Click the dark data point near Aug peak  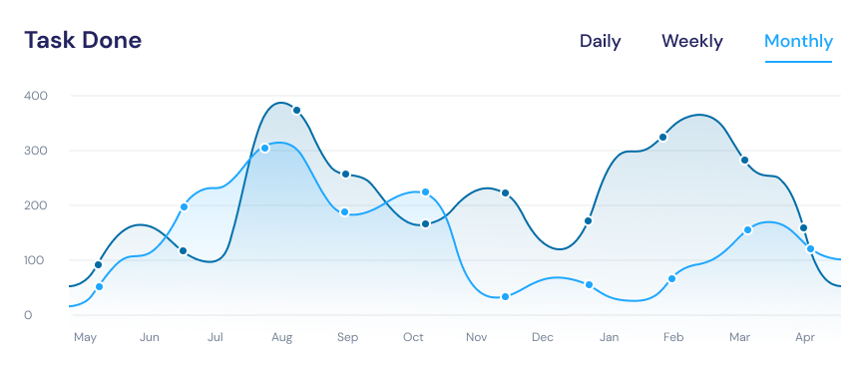point(296,111)
